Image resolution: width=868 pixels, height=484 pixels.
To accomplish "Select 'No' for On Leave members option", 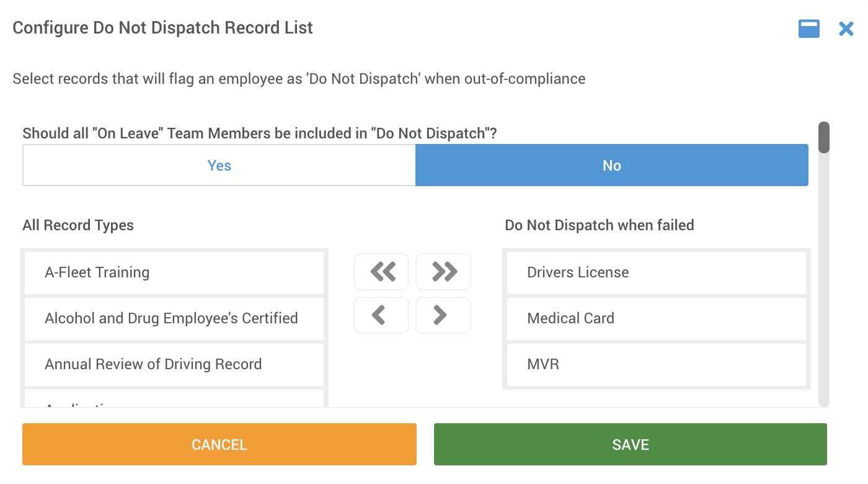I will 612,165.
